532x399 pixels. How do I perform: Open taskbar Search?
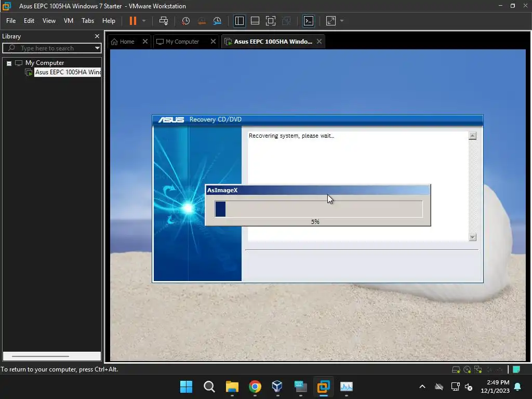(209, 387)
